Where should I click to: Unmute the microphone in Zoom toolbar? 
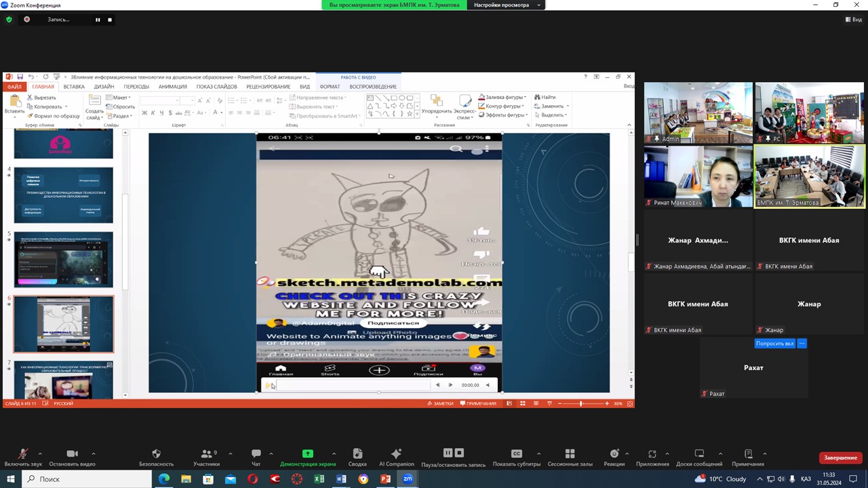[23, 454]
